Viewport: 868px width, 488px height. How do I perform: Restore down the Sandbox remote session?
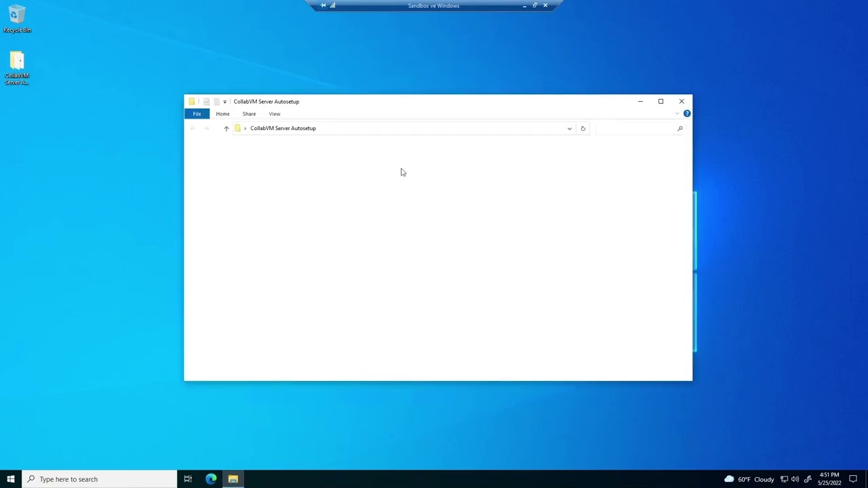coord(534,5)
